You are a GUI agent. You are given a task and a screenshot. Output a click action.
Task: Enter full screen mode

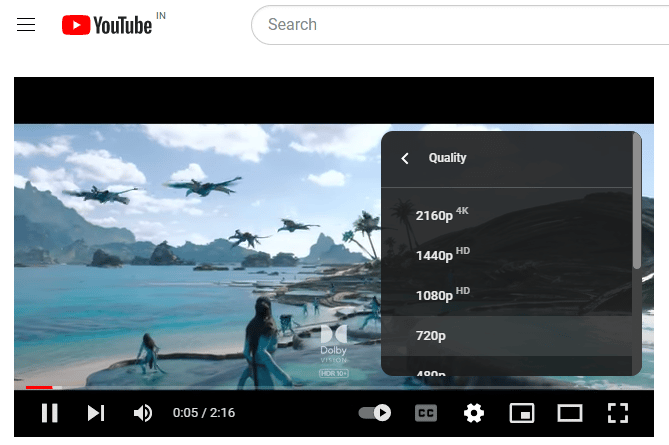pyautogui.click(x=618, y=413)
